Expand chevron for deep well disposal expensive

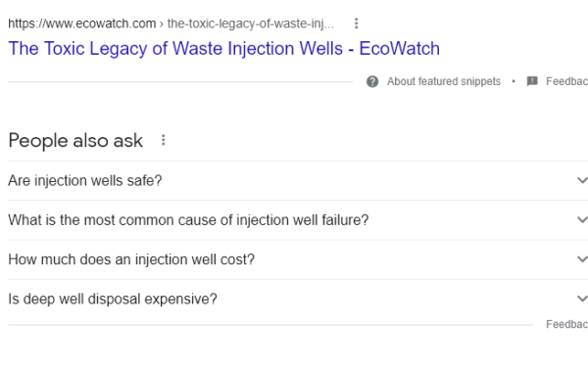click(x=582, y=299)
